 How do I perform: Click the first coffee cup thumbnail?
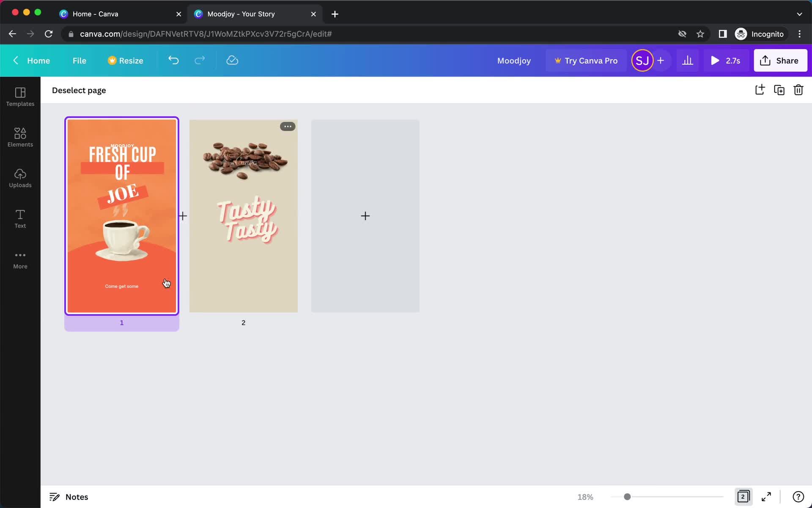(x=122, y=215)
